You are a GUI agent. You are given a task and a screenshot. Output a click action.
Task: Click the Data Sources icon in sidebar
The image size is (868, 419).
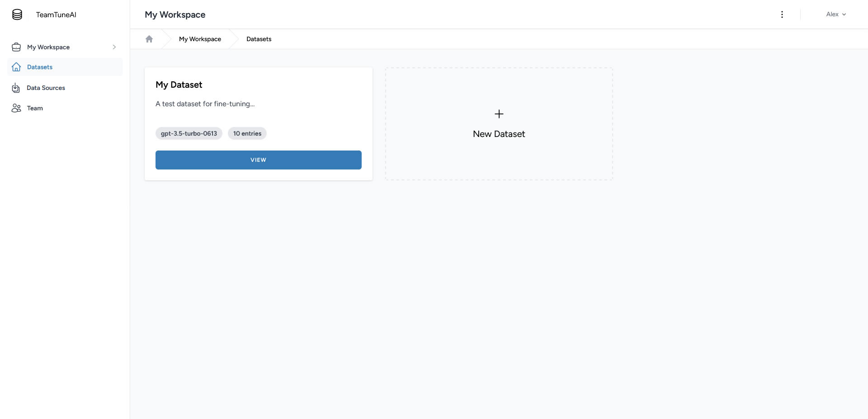[x=16, y=88]
